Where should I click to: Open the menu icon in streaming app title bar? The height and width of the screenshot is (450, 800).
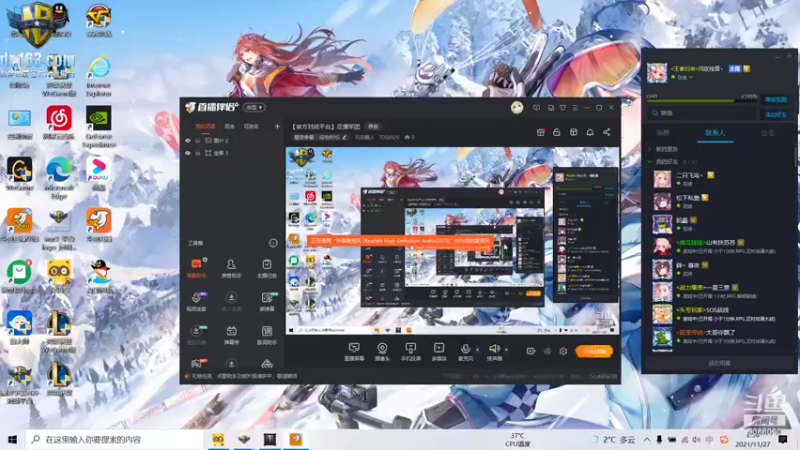click(x=575, y=108)
